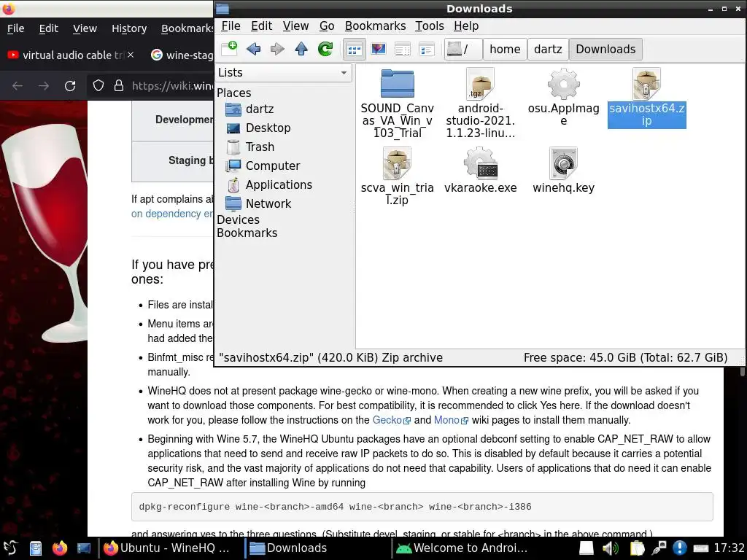Go back to previous folder
Viewport: 747px width, 560px height.
[253, 49]
